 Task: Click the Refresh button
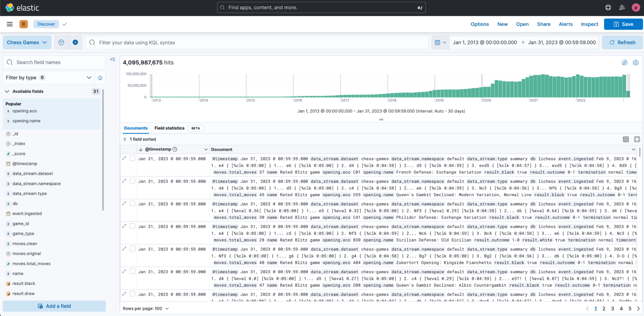pyautogui.click(x=622, y=43)
